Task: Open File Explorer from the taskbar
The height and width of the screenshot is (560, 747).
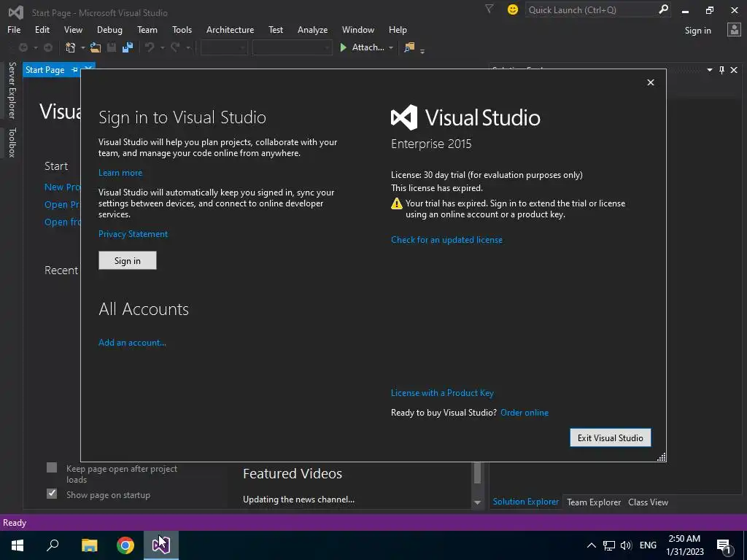Action: (x=89, y=545)
